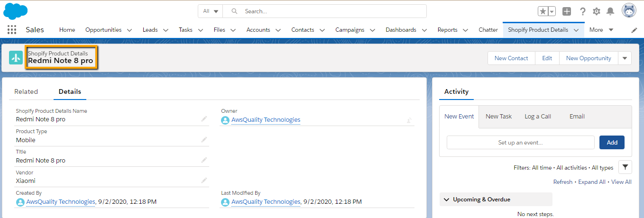This screenshot has height=218, width=644.
Task: Click the Xiaomi vendor value
Action: (x=26, y=181)
